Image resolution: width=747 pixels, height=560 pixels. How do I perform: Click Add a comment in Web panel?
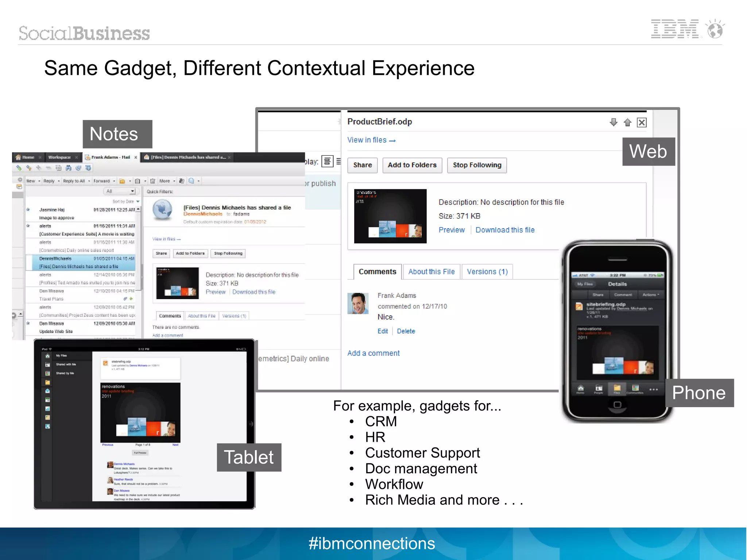(373, 353)
